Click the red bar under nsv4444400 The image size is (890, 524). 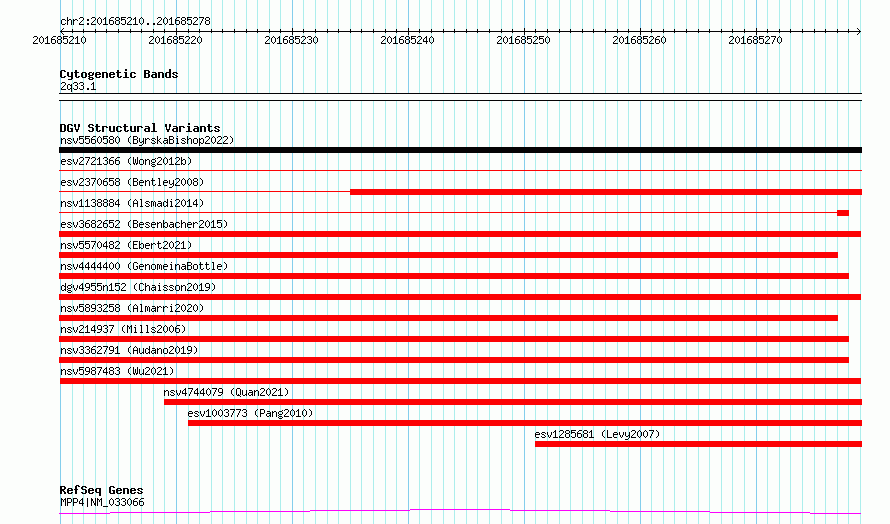click(x=454, y=276)
